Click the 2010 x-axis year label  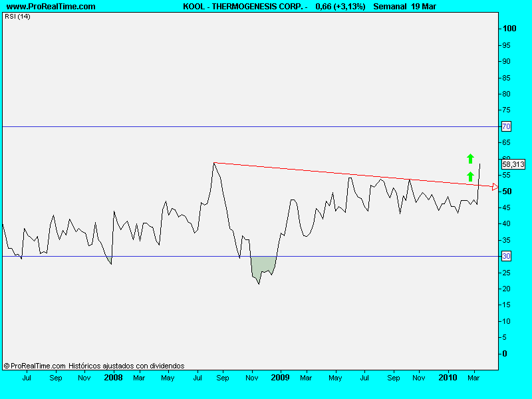point(448,377)
